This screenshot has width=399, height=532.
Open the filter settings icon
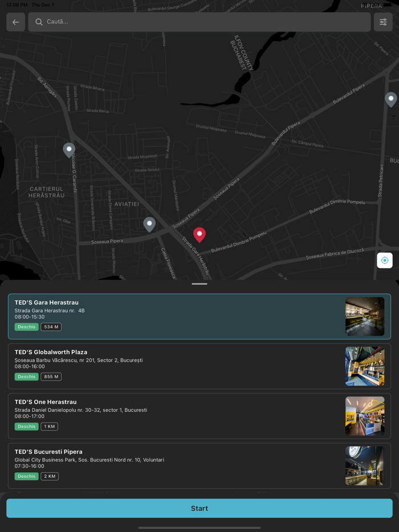[x=383, y=22]
